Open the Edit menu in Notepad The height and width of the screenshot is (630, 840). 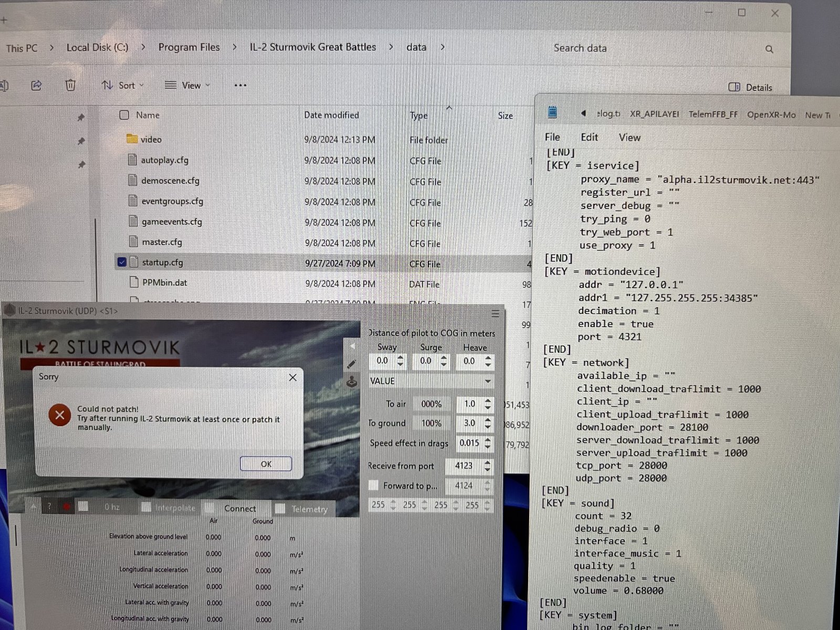(589, 137)
